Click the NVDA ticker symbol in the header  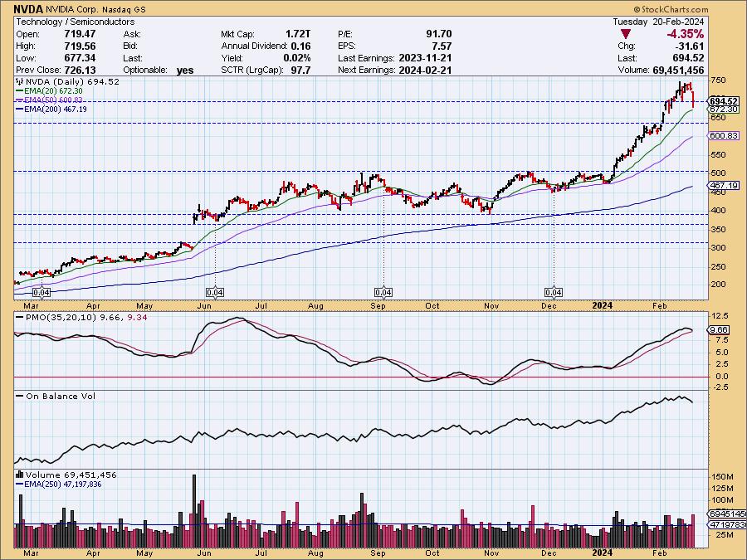28,9
